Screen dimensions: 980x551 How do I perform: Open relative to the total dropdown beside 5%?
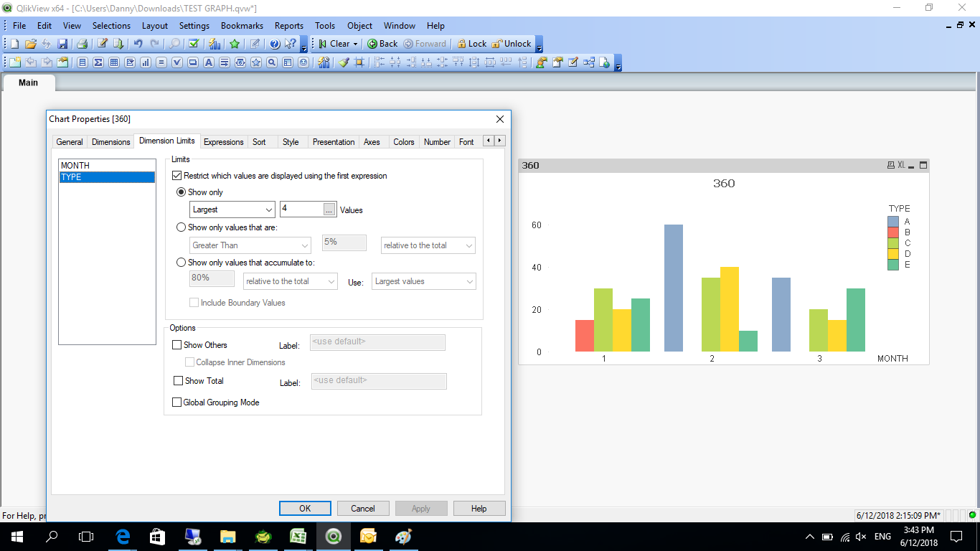tap(428, 245)
